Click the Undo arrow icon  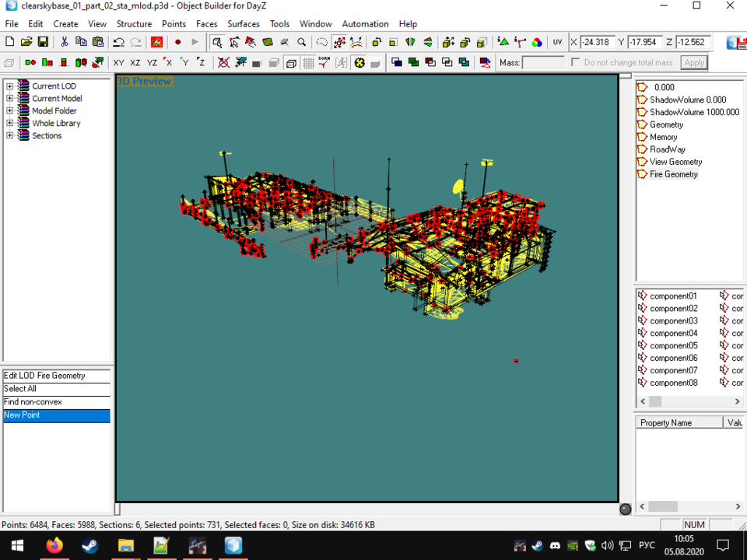pyautogui.click(x=118, y=42)
